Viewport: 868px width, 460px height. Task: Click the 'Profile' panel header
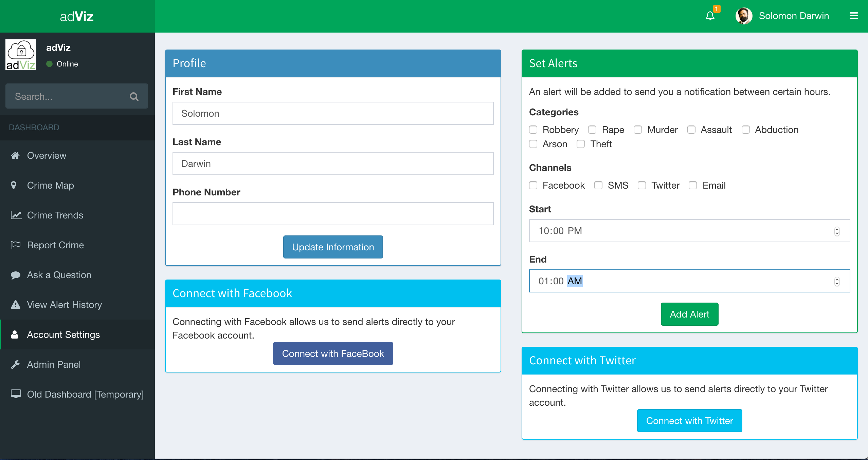[333, 63]
